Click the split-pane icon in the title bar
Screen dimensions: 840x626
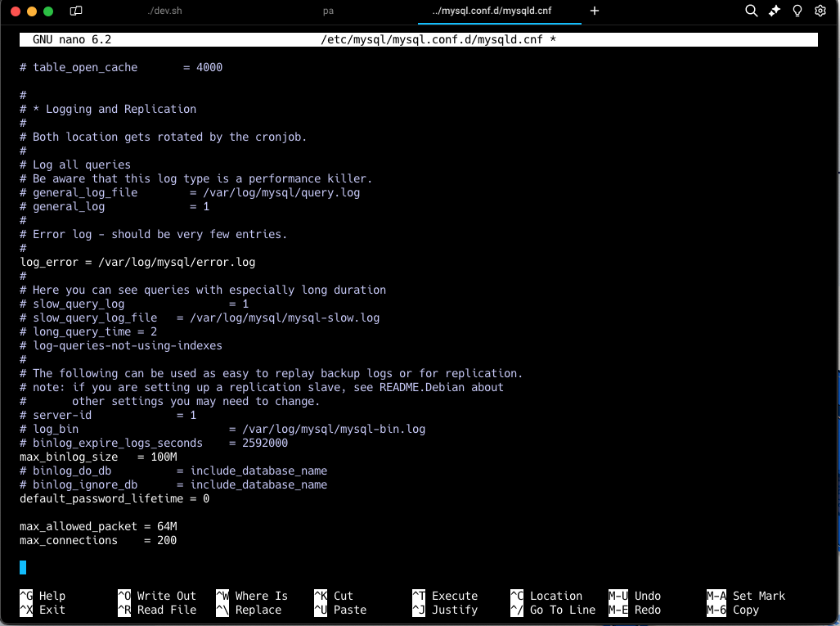(74, 11)
